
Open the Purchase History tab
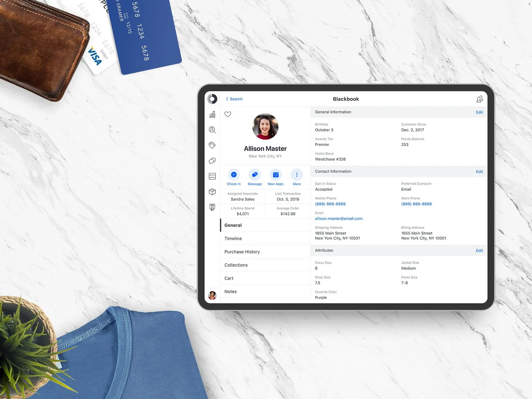tap(265, 252)
